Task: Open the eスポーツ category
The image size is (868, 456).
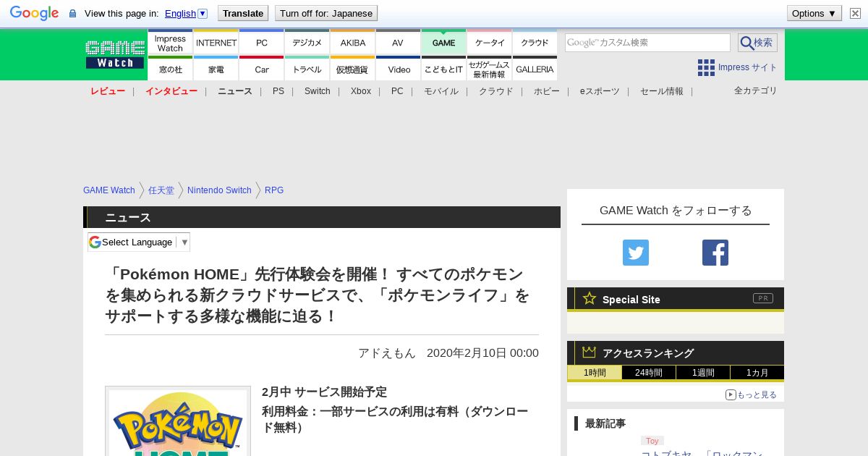Action: 600,91
